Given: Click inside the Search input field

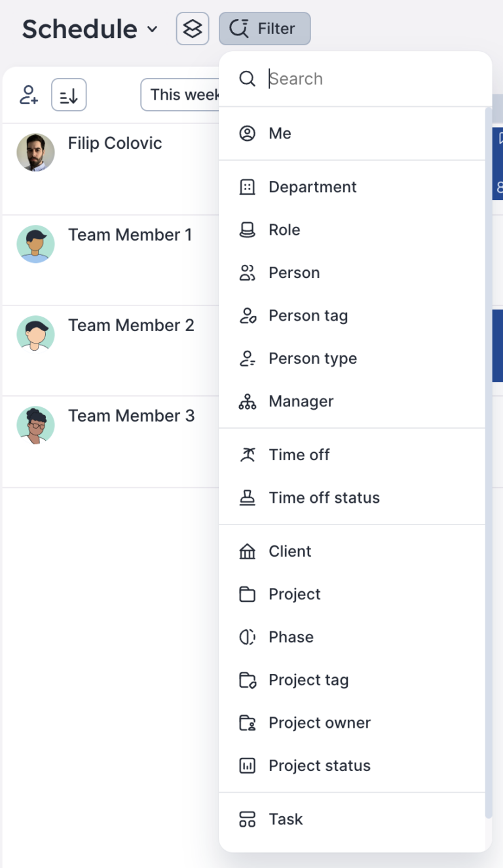Looking at the screenshot, I should [327, 79].
